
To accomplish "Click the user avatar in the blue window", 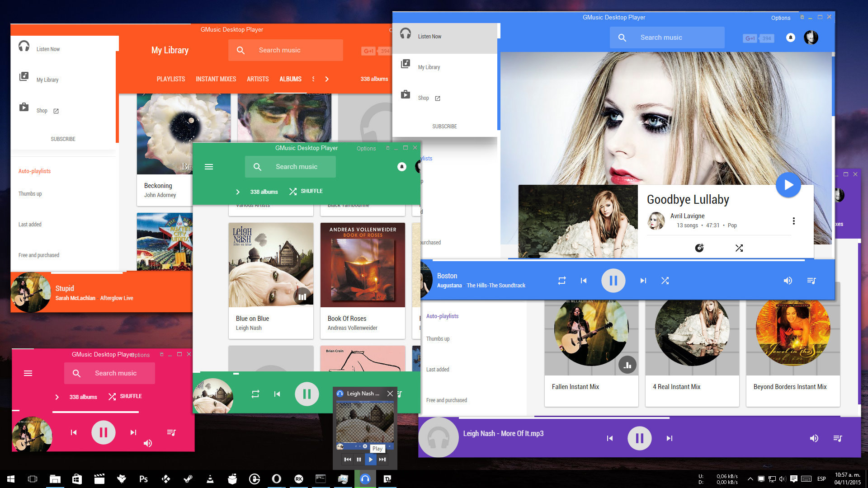I will coord(811,38).
